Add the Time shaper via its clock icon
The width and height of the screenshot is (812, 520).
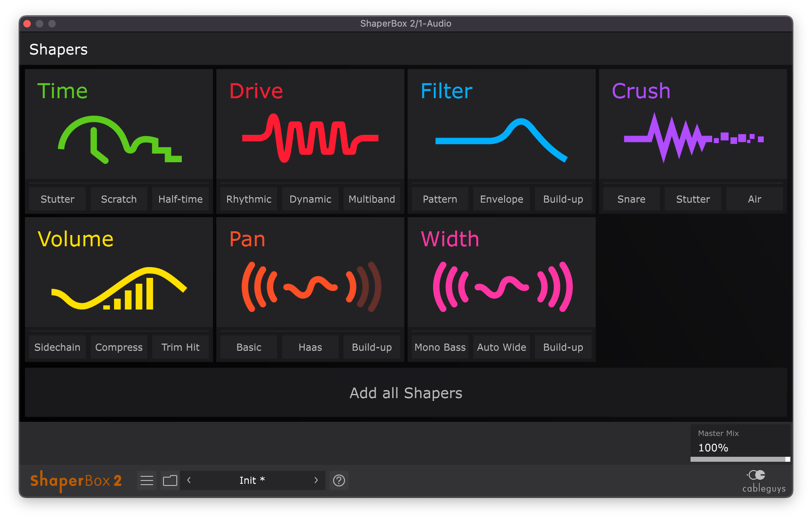coord(120,139)
